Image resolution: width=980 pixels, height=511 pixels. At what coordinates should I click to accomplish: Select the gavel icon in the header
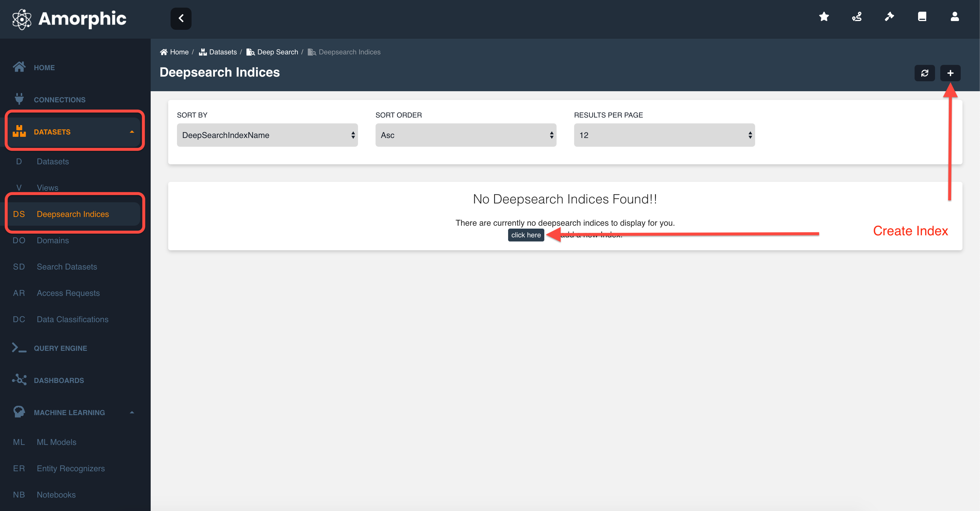click(x=889, y=17)
